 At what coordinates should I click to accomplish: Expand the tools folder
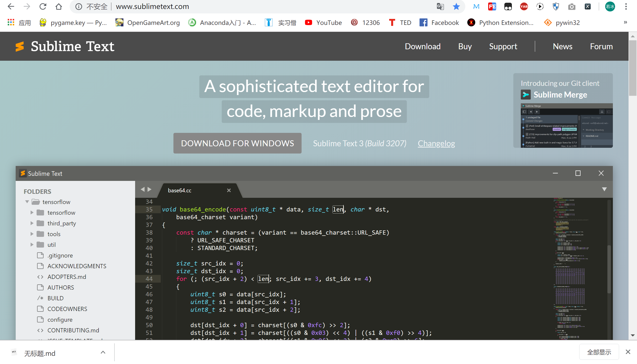pos(32,234)
